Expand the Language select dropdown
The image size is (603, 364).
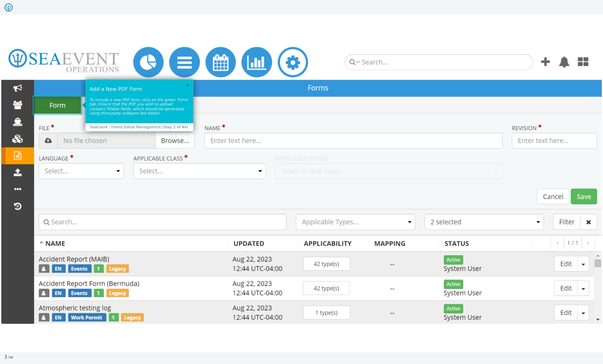81,171
